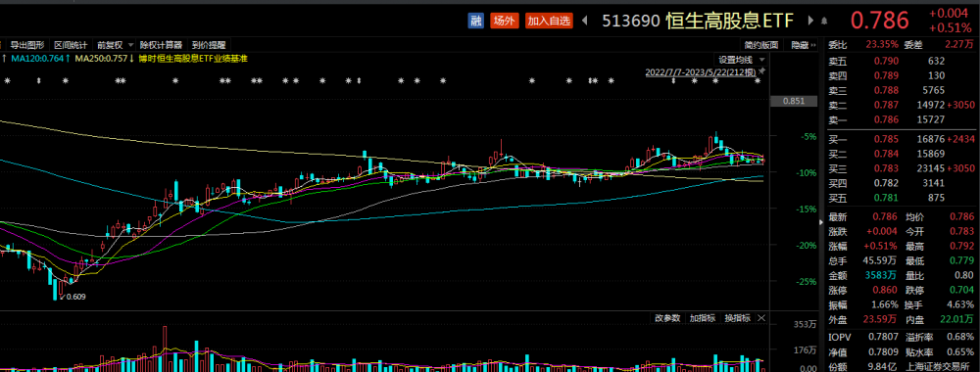Collapse quote panel via left-edge triangle arrow
Viewport: 980px width, 372px height.
[821, 222]
